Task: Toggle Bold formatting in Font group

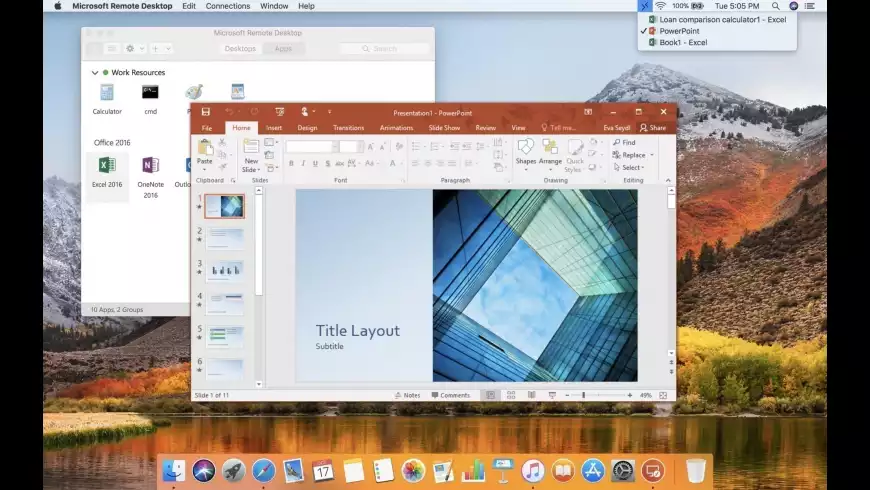Action: coord(291,163)
